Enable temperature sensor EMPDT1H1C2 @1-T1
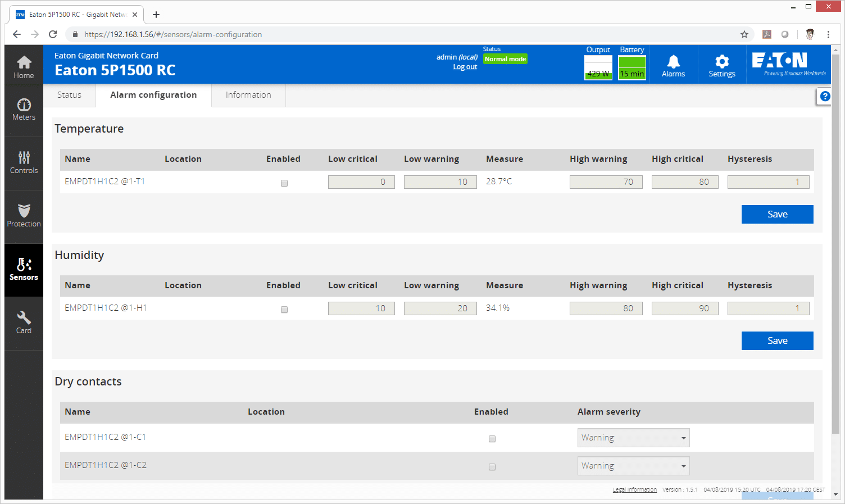Viewport: 845px width, 504px height. click(x=284, y=183)
